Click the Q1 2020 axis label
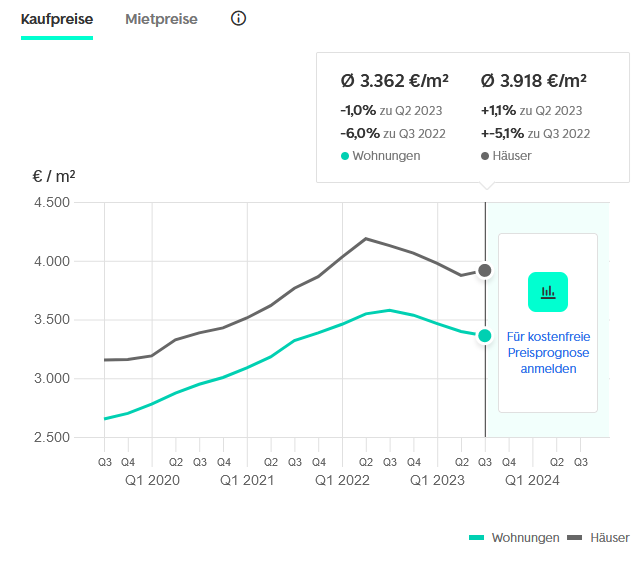 pyautogui.click(x=152, y=480)
